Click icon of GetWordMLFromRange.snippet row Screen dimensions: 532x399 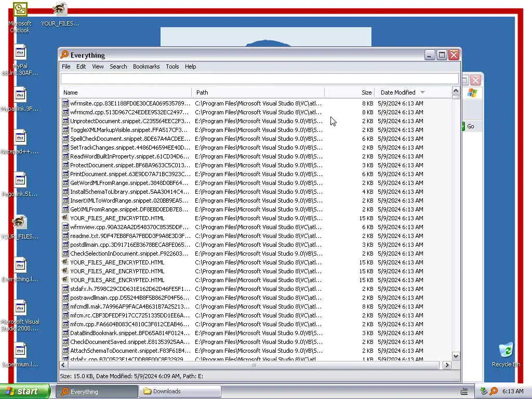pyautogui.click(x=65, y=182)
